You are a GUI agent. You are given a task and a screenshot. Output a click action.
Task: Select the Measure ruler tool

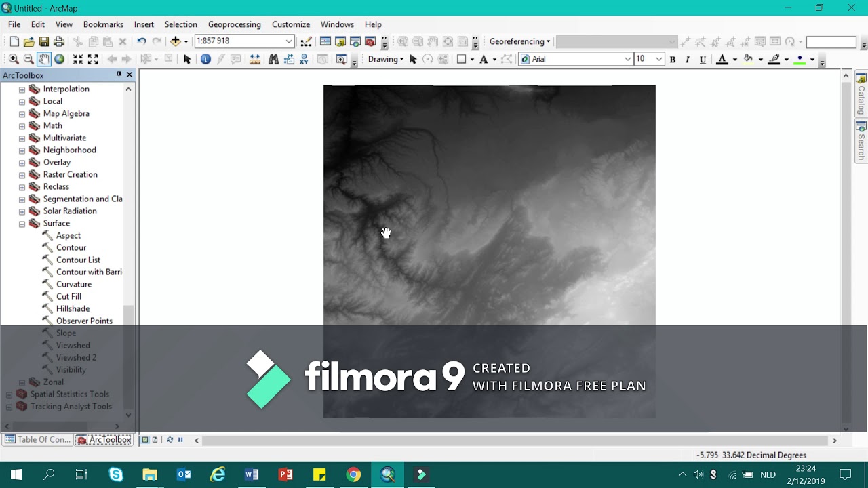point(255,59)
